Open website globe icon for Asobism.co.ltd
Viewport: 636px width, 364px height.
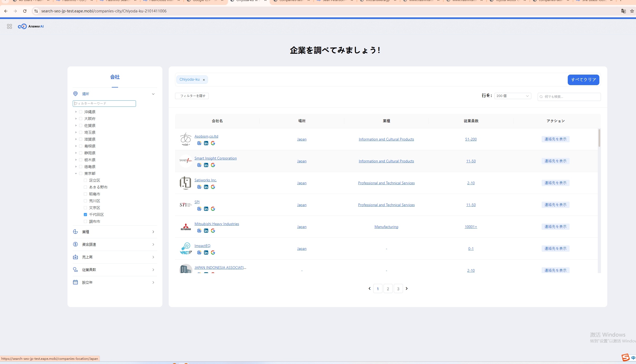pos(199,143)
